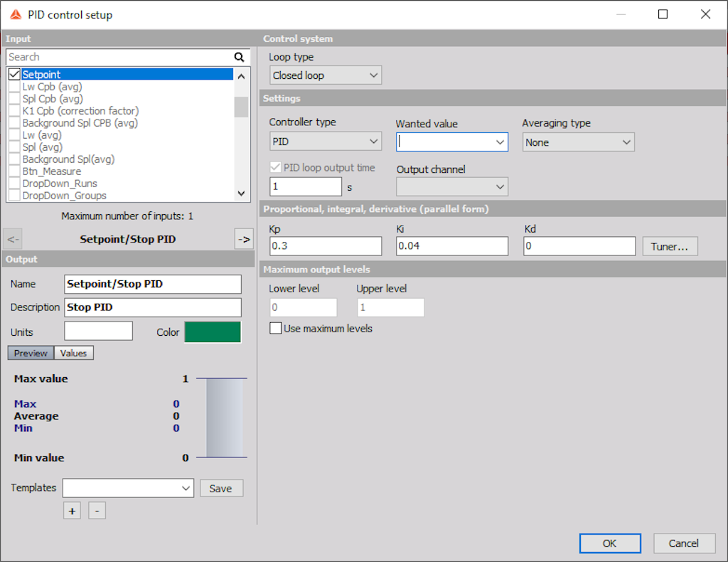Check the Spl Cpb (avg) checkbox
Image resolution: width=728 pixels, height=562 pixels.
[x=14, y=98]
